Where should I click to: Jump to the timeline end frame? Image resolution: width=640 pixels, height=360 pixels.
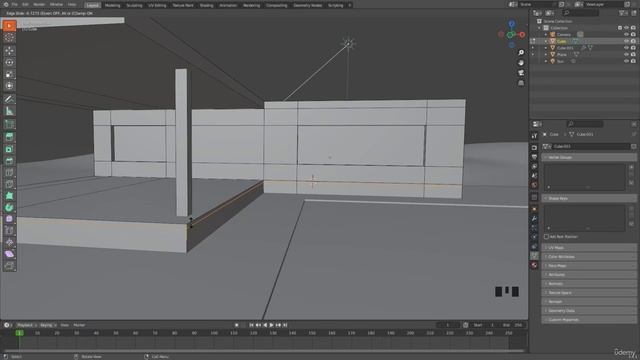tap(285, 325)
